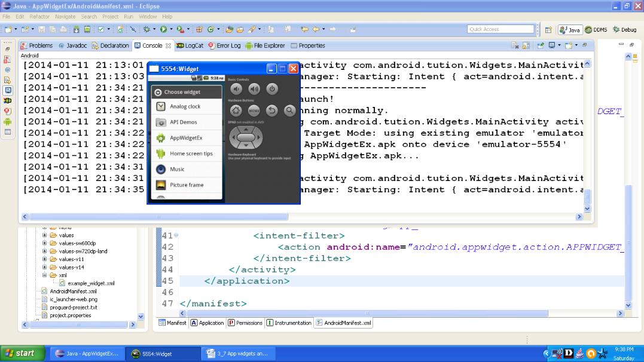Screen dimensions: 644x362
Task: Switch to the Application manifest tab
Action: [207, 323]
